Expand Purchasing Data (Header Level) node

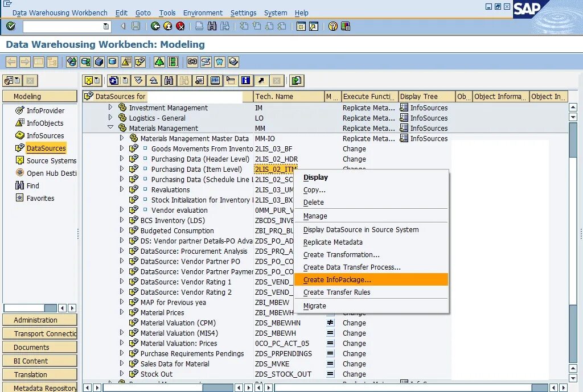pyautogui.click(x=122, y=158)
